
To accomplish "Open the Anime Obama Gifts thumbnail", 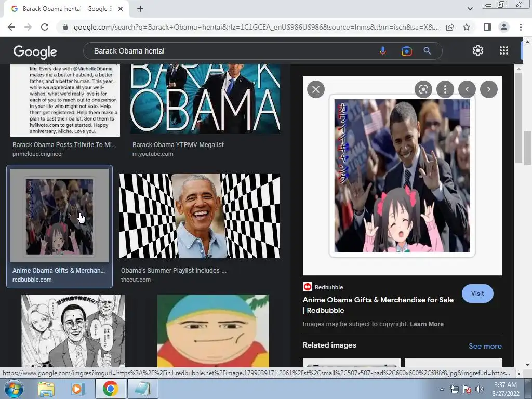I will point(59,216).
